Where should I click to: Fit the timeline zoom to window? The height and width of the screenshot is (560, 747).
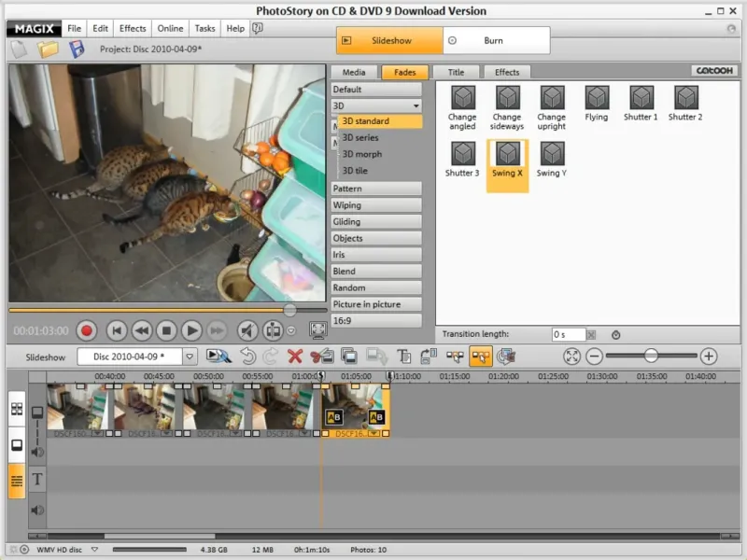[x=571, y=357]
